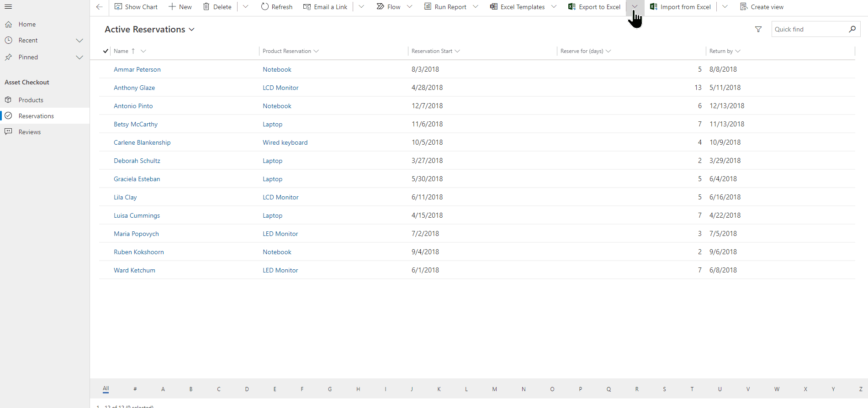Open Reserve for (days) column menu
868x408 pixels.
(609, 51)
